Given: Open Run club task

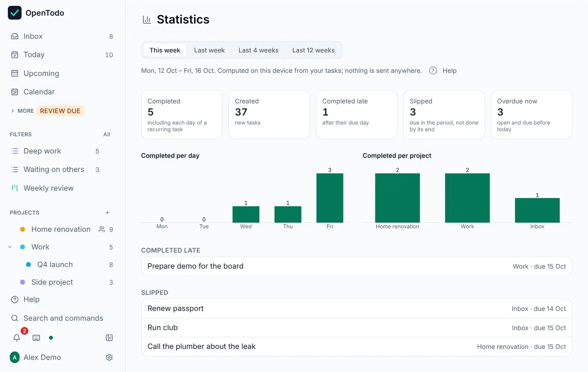Looking at the screenshot, I should point(356,328).
